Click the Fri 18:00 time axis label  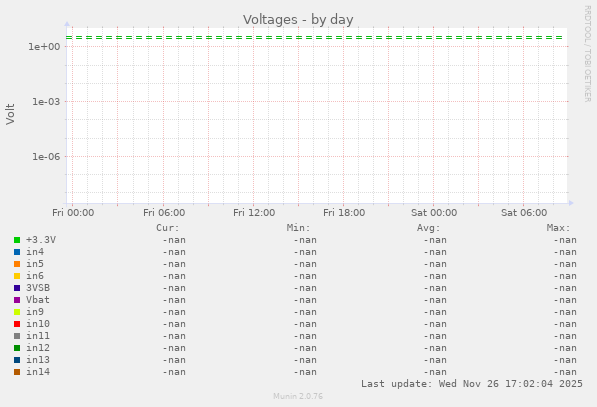click(x=344, y=212)
